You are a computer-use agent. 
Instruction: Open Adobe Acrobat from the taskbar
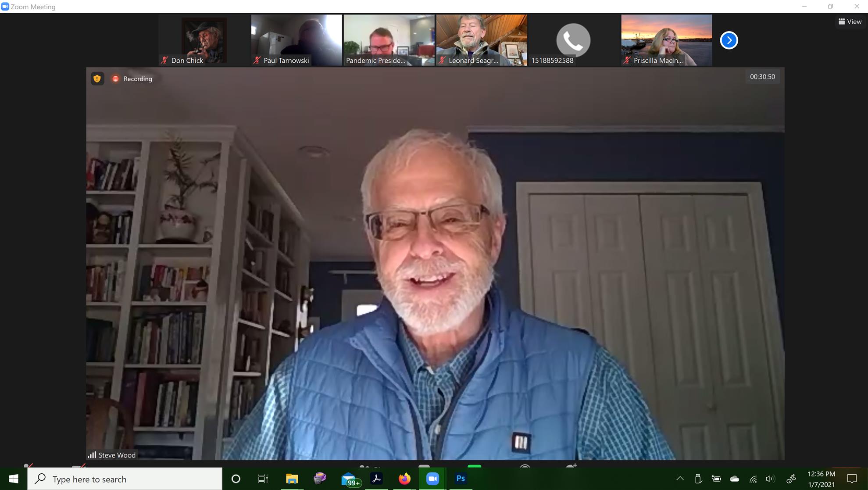376,479
